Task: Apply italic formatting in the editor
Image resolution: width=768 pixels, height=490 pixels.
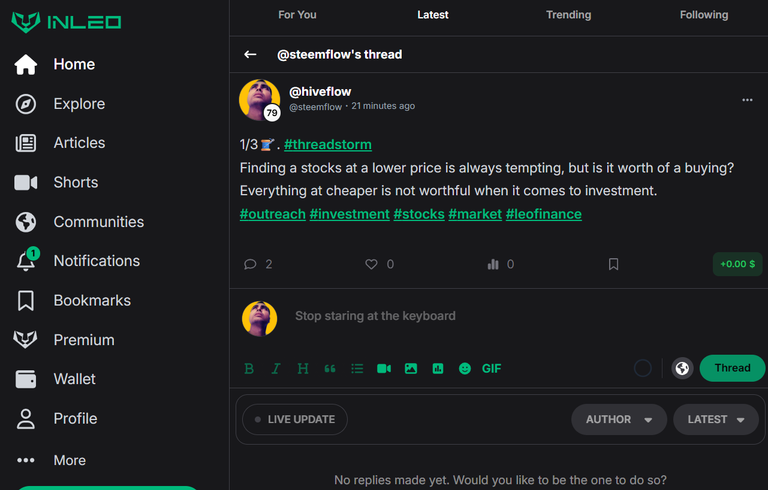Action: pos(276,368)
